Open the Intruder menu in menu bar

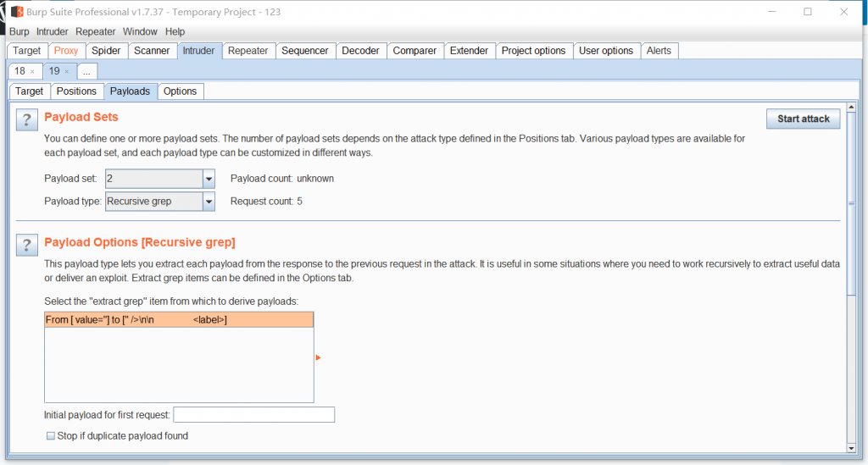pos(52,31)
